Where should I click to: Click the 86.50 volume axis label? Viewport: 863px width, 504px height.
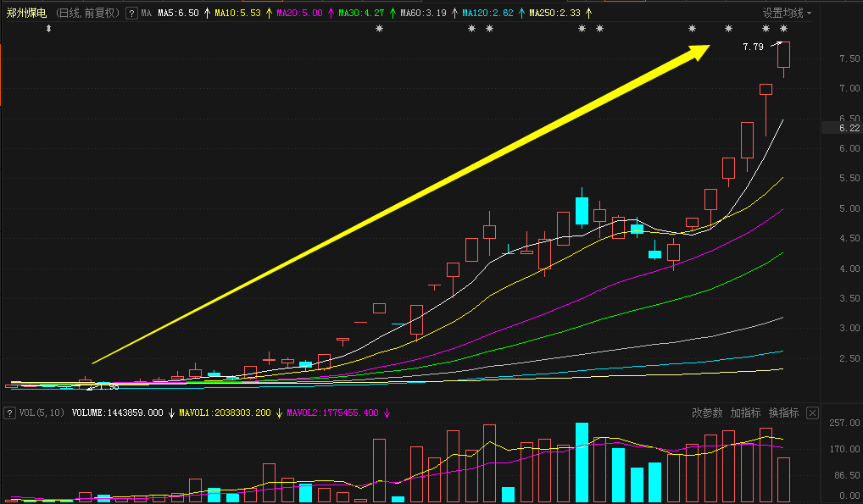point(847,475)
